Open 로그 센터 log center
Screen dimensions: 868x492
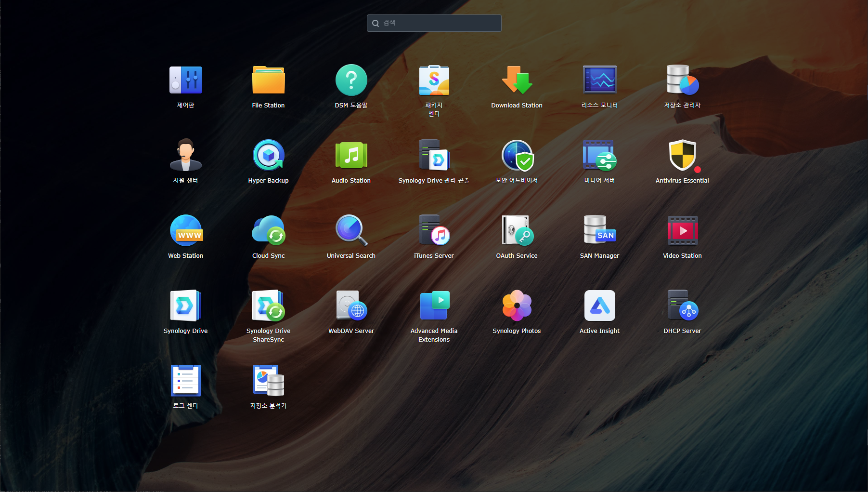point(186,381)
